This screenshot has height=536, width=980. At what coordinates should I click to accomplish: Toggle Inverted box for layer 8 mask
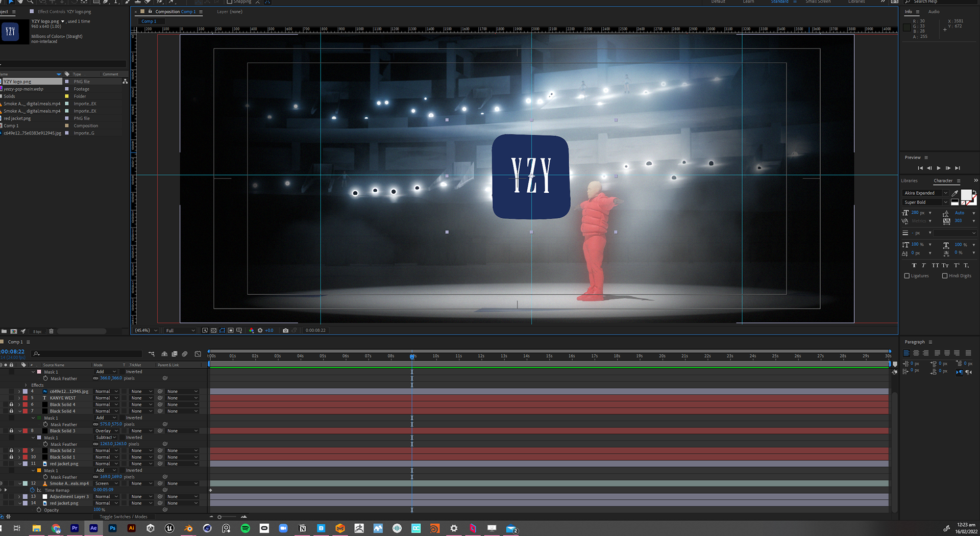pyautogui.click(x=124, y=438)
